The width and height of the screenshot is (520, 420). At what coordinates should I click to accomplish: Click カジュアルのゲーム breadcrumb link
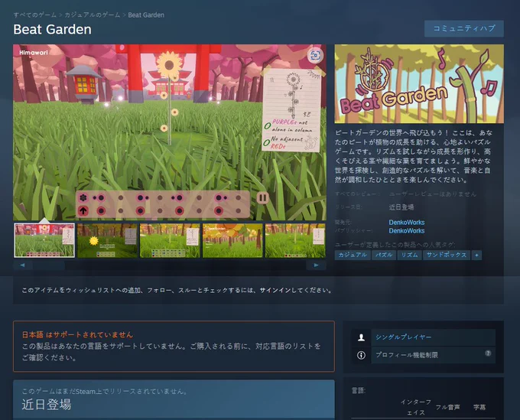point(92,15)
